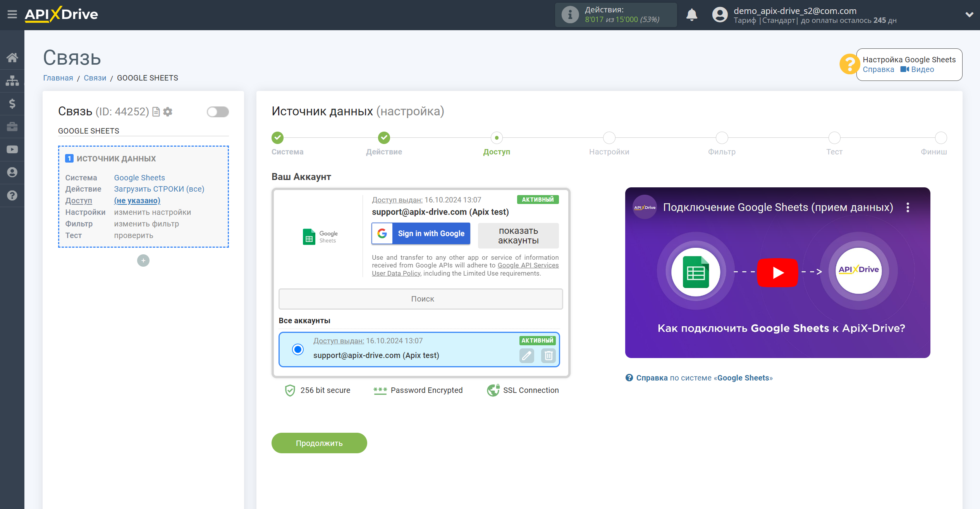Image resolution: width=980 pixels, height=509 pixels.
Task: Open the help question sidebar icon
Action: 12,195
